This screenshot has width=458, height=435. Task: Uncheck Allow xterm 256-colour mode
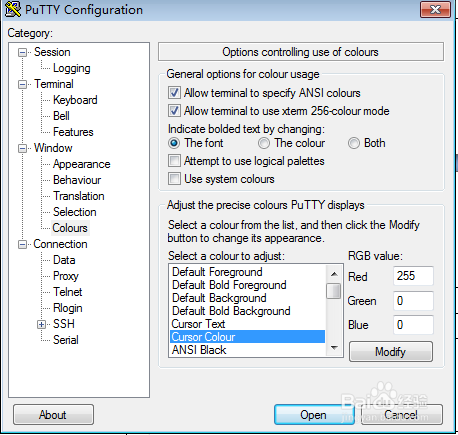tap(174, 111)
